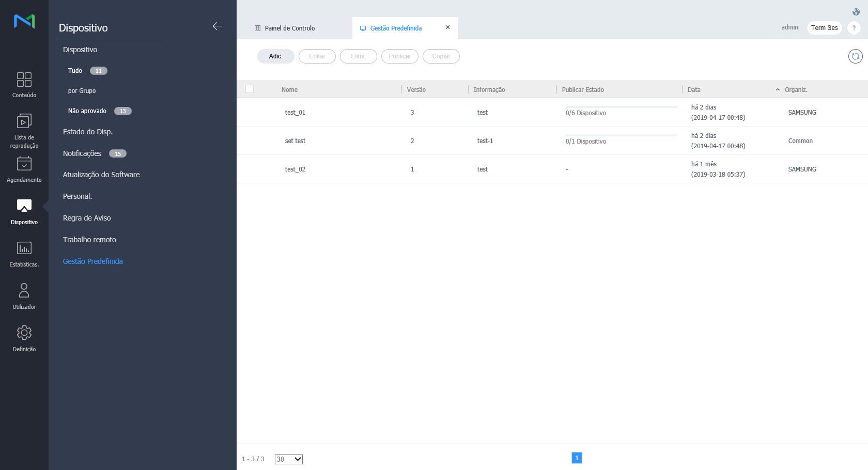Open the help question mark icon
The width and height of the screenshot is (868, 470).
pos(854,28)
